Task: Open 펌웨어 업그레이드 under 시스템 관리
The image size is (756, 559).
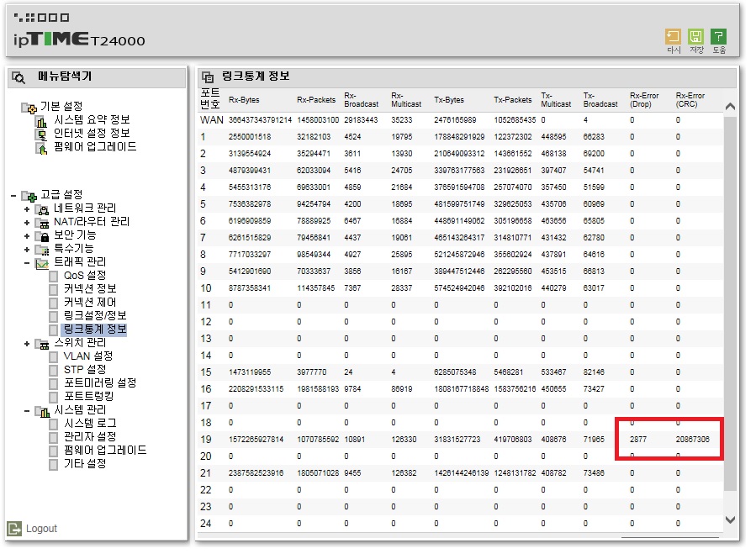Action: (105, 450)
